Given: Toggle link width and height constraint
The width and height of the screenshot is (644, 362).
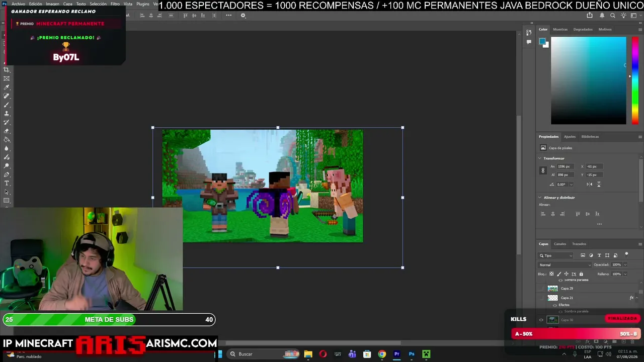Looking at the screenshot, I should [543, 170].
